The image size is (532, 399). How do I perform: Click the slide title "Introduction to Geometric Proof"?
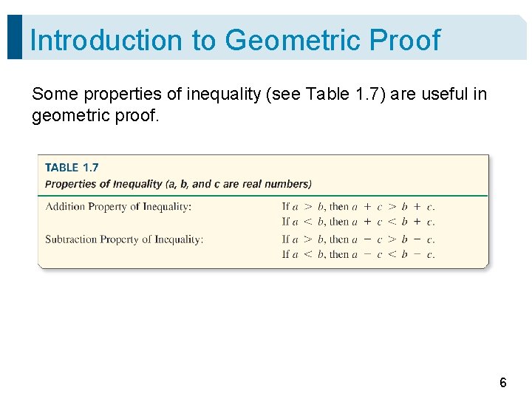pyautogui.click(x=235, y=40)
